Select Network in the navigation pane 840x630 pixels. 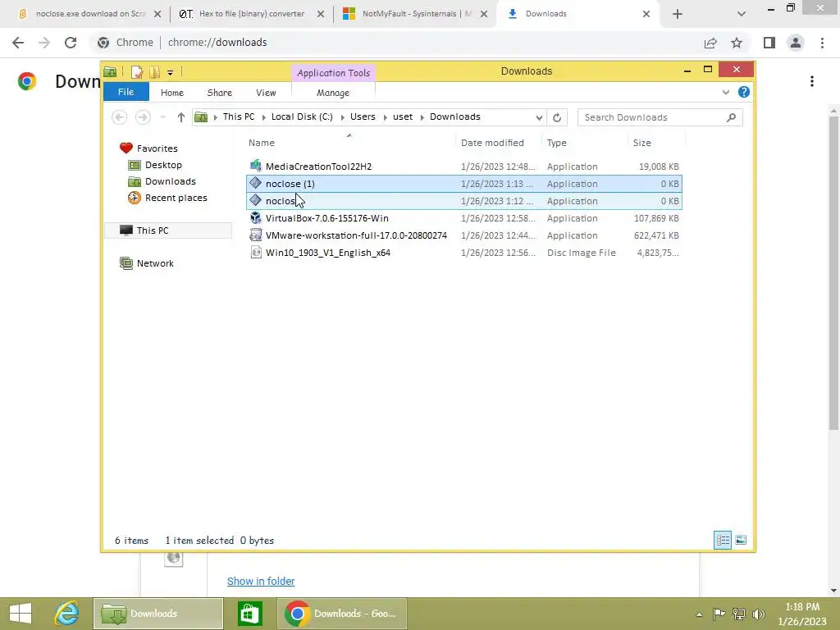point(155,263)
